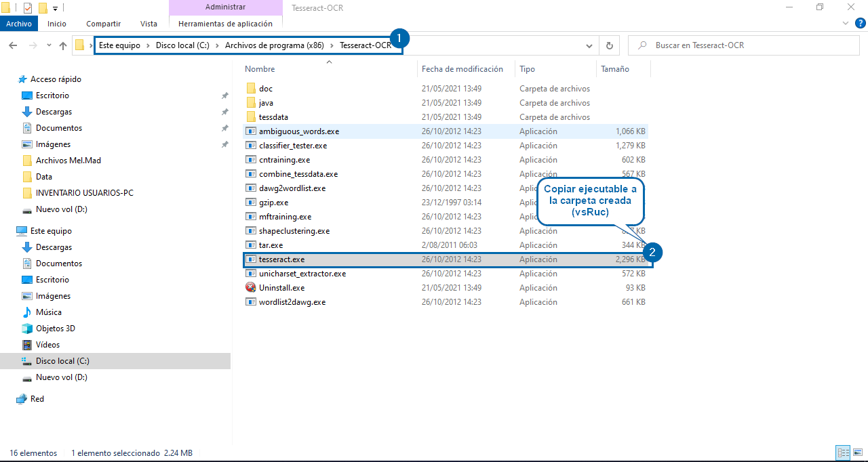Viewport: 868px width, 462px height.
Task: Open the recent locations dropdown arrow
Action: 48,46
